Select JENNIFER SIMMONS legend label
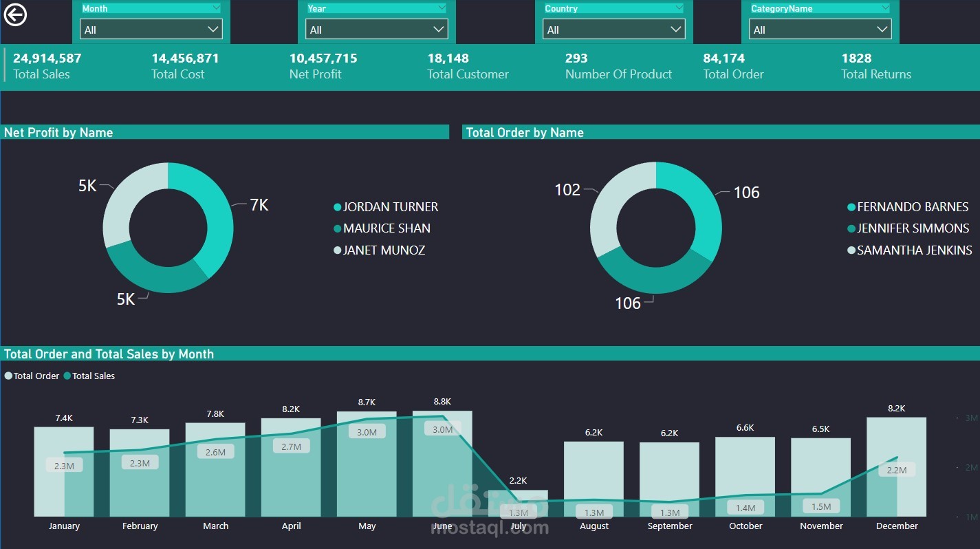 (x=913, y=228)
